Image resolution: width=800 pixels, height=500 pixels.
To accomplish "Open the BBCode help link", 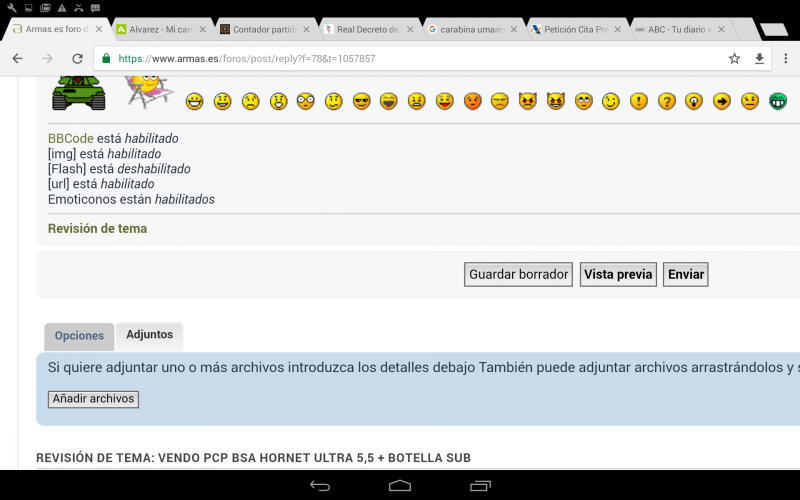I will [x=70, y=138].
